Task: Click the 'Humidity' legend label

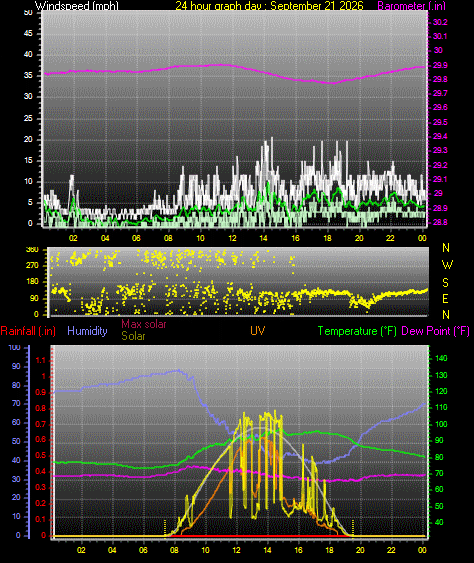Action: tap(87, 331)
